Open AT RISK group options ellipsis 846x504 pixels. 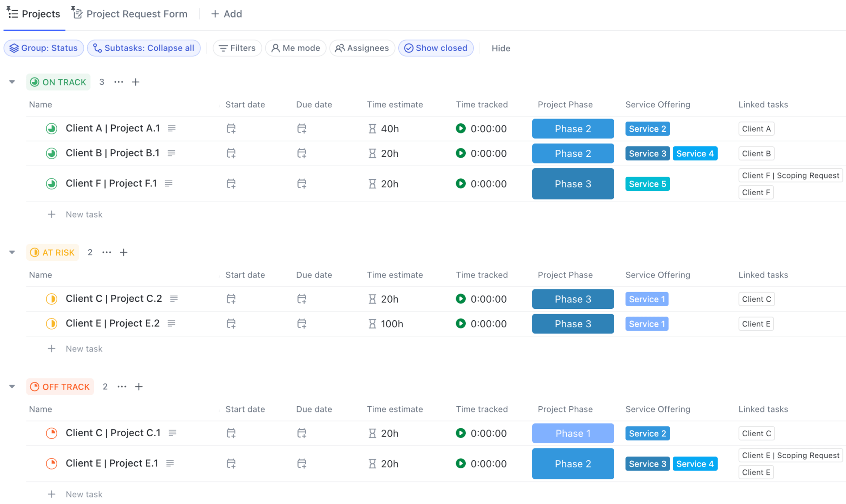pos(107,252)
